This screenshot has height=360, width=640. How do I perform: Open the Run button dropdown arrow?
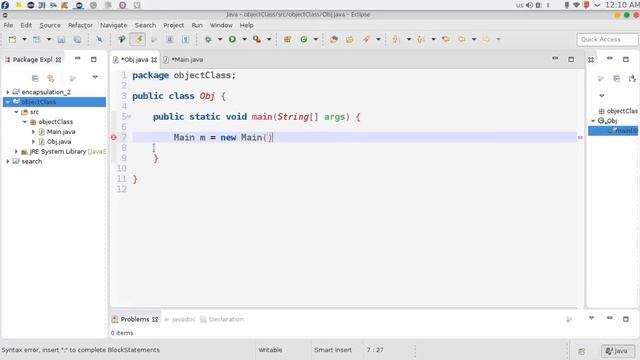point(244,39)
